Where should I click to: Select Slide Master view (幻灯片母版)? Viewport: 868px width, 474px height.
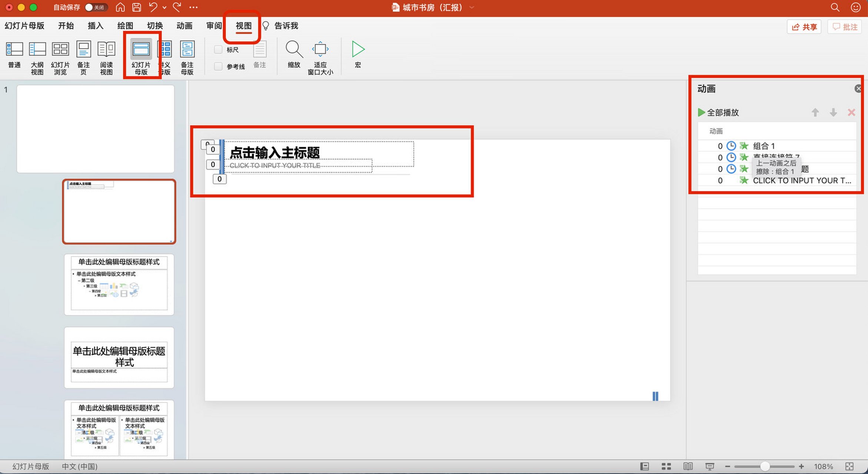point(141,58)
